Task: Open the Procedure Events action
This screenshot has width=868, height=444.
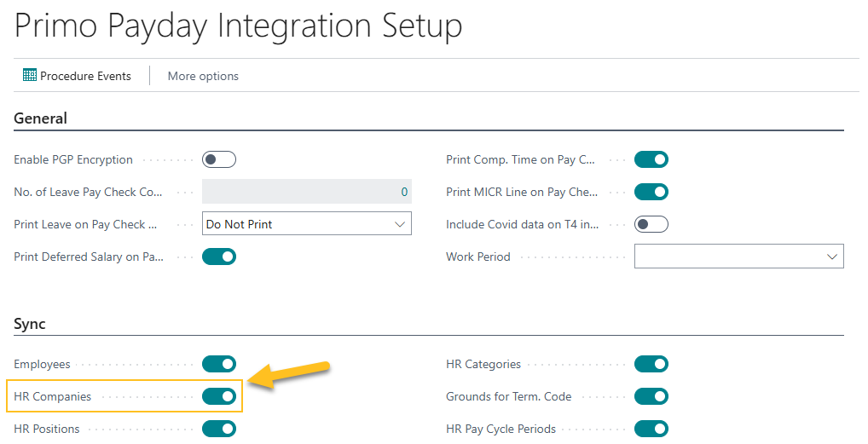Action: [85, 76]
